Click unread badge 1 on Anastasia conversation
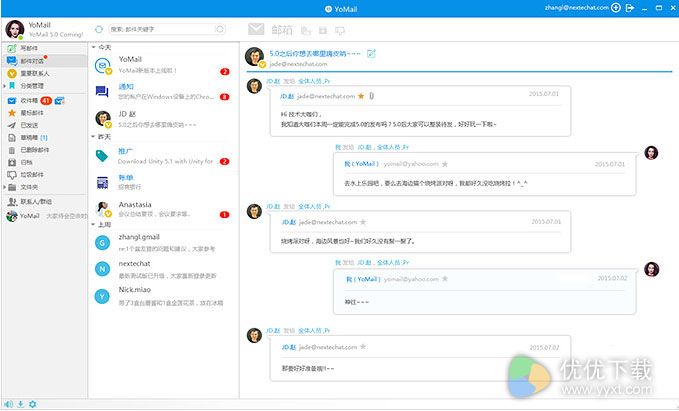The width and height of the screenshot is (679, 411). point(224,214)
